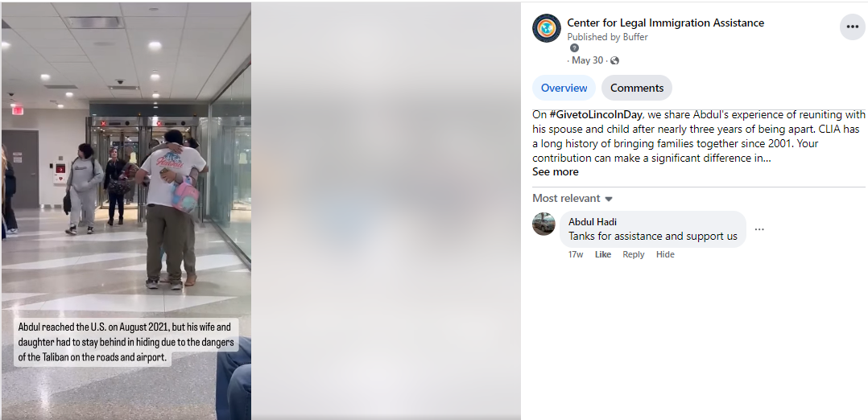Open the three-dot menu beside Abdul Hadi's comment
The width and height of the screenshot is (868, 420).
759,229
